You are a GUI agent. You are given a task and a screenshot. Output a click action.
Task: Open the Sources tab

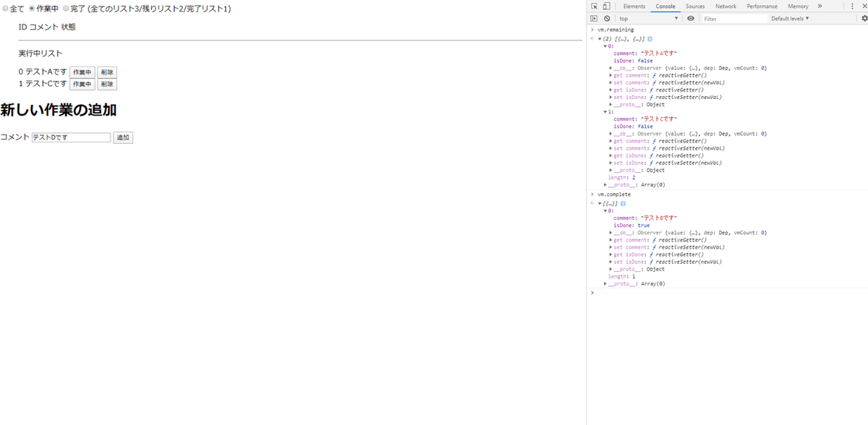pyautogui.click(x=695, y=6)
